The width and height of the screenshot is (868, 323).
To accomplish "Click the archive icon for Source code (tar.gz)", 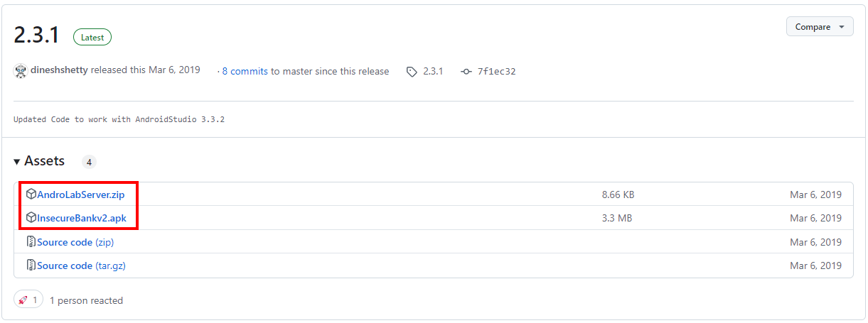I will [x=31, y=265].
